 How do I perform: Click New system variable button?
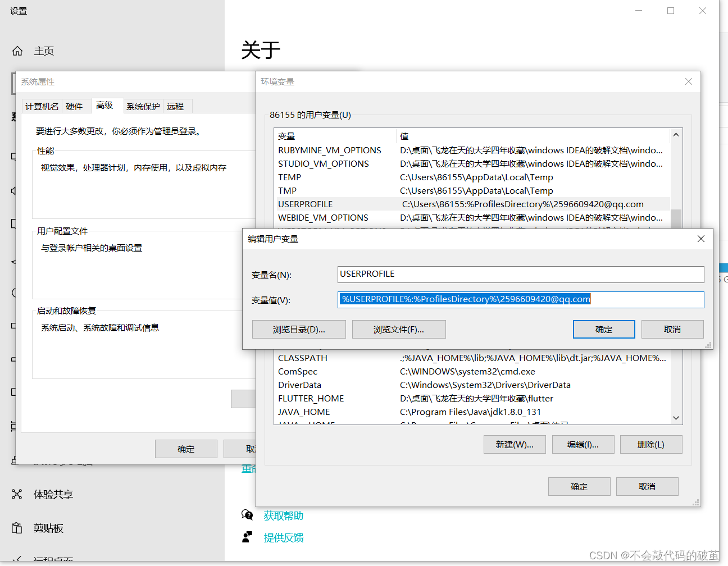coord(515,445)
